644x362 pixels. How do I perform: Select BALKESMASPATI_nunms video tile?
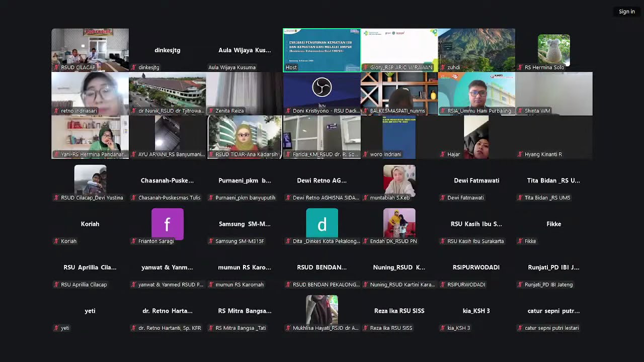click(399, 94)
